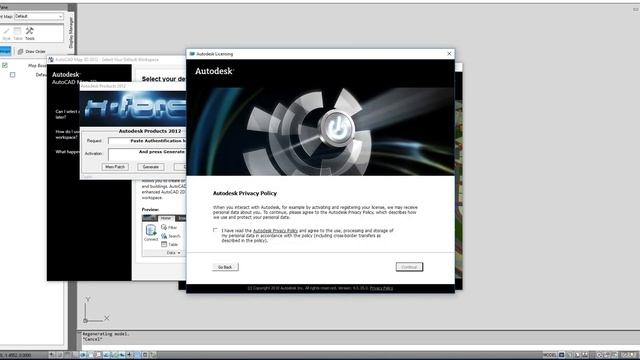Open the Privacy Policy link in the footer
This screenshot has width=640, height=360.
click(x=381, y=288)
